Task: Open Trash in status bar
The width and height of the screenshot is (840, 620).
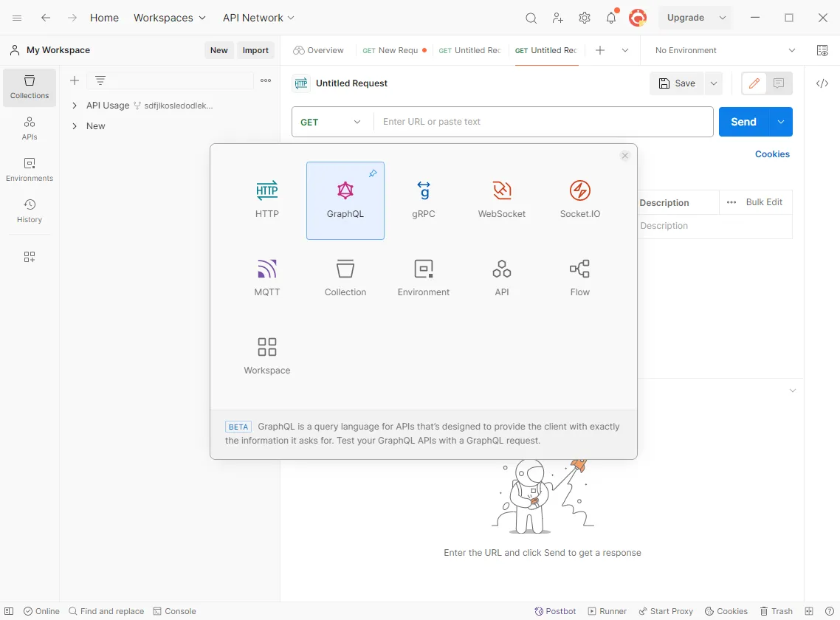Action: (777, 611)
